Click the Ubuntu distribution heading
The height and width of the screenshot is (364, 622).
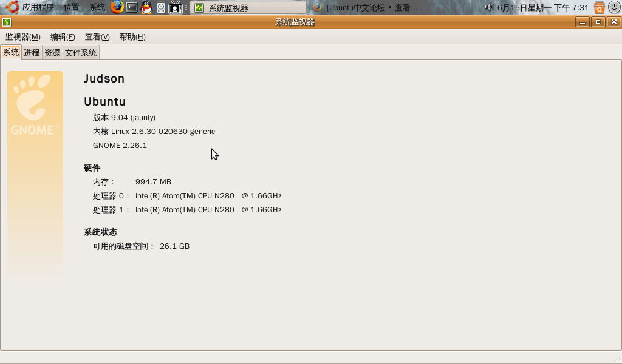click(104, 101)
